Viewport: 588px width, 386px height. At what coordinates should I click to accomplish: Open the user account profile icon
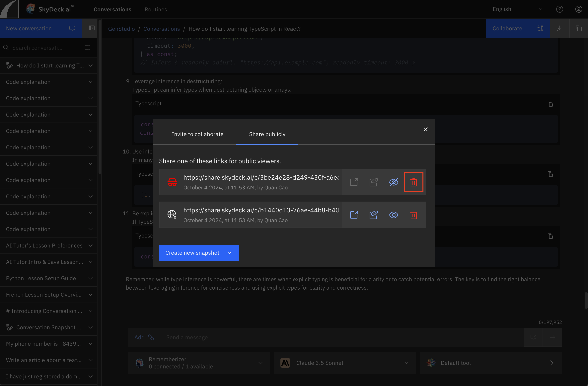tap(579, 9)
